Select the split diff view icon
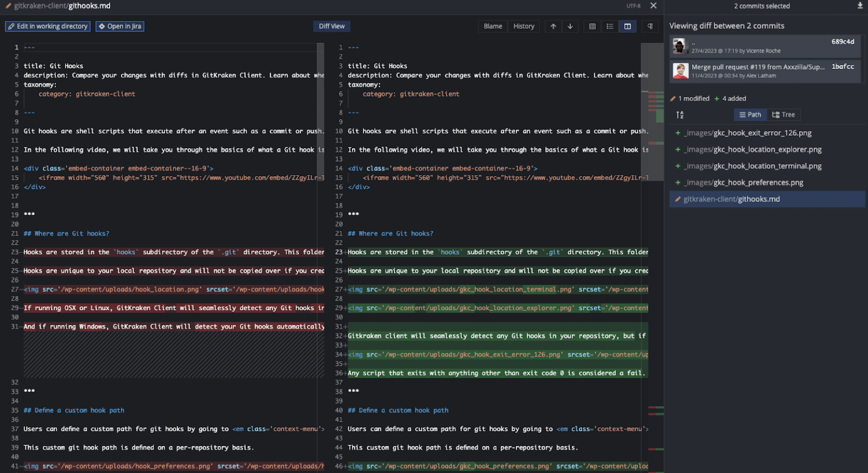The height and width of the screenshot is (473, 868). (627, 27)
